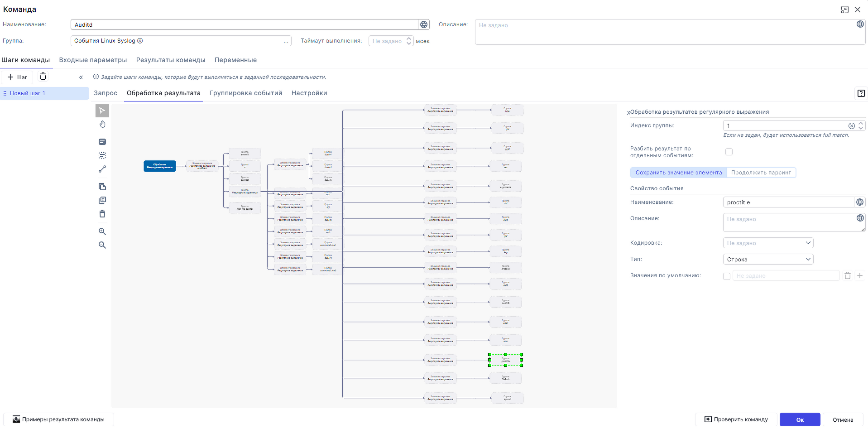868x429 pixels.
Task: Click the 'Проверить команду' button
Action: click(x=736, y=419)
